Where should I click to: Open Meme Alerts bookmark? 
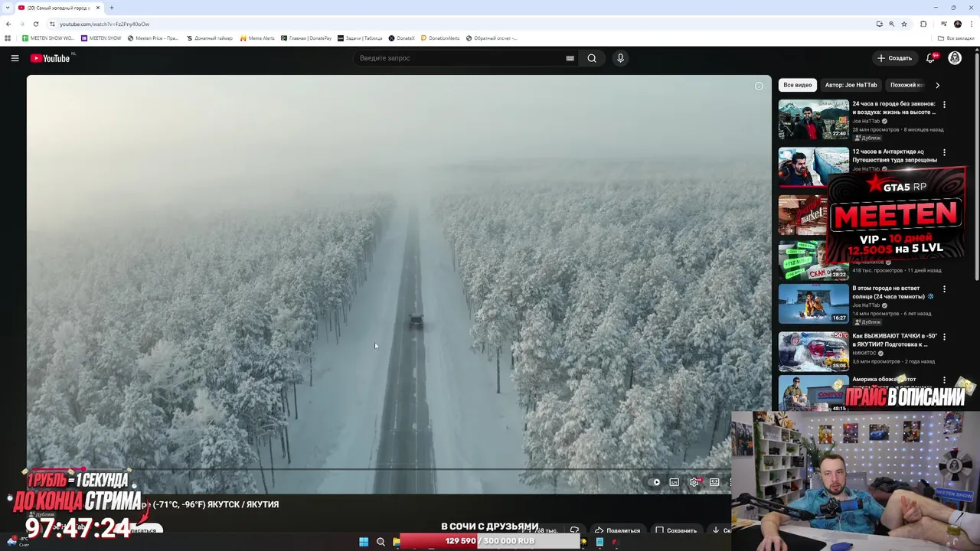point(257,38)
